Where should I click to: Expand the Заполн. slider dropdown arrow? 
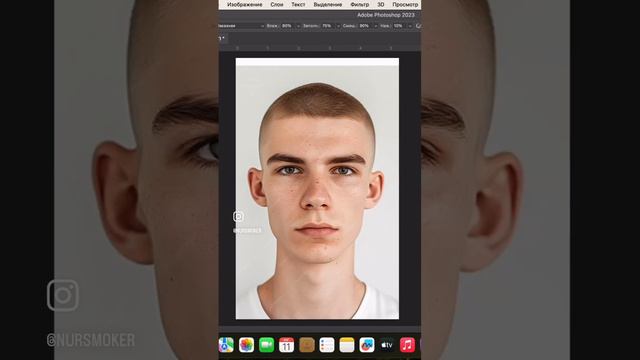click(338, 26)
